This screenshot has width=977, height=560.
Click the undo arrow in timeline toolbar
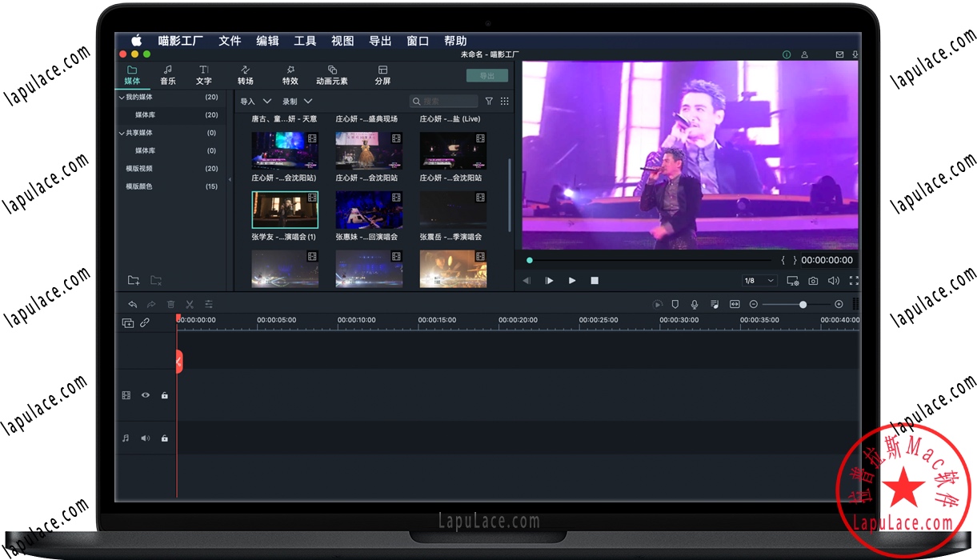coord(132,304)
